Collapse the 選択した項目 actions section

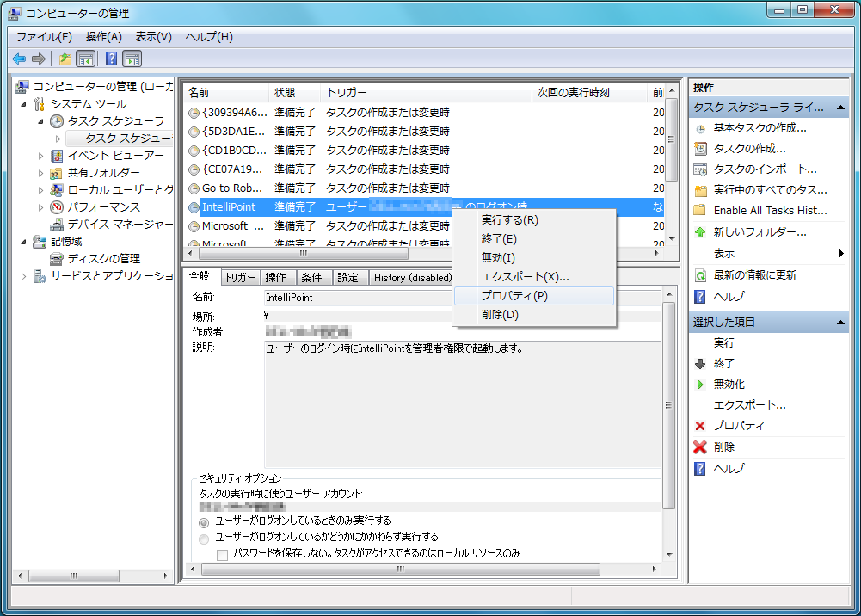click(x=840, y=323)
